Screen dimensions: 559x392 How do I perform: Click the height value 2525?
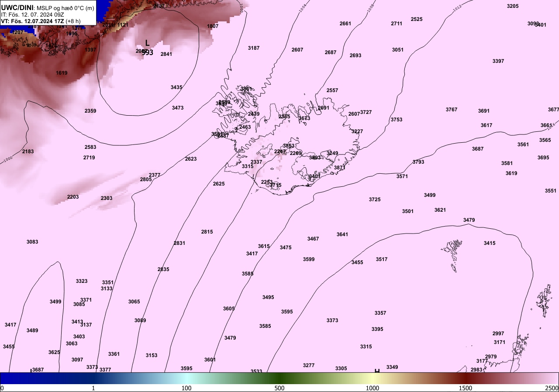tap(417, 19)
